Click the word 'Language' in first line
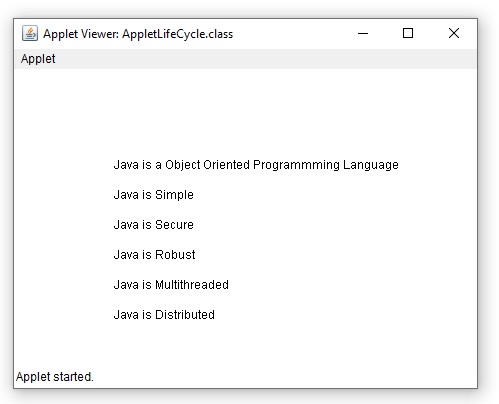499x404 pixels. point(371,165)
